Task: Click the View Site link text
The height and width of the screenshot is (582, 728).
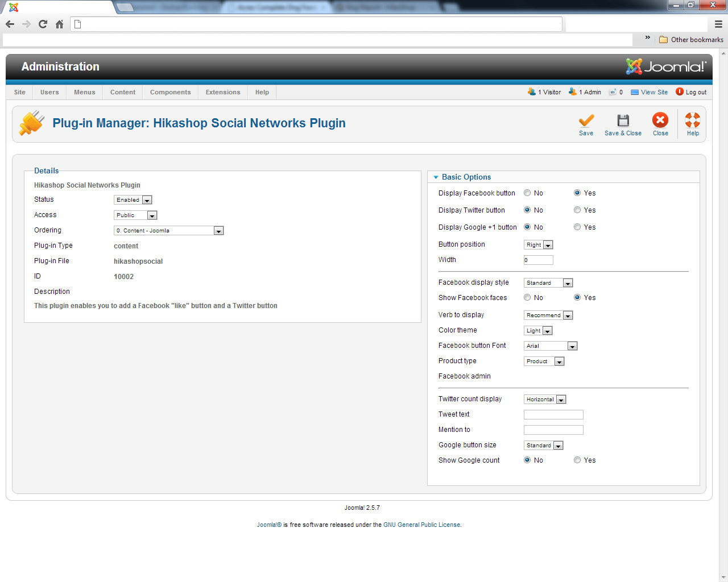Action: [655, 92]
